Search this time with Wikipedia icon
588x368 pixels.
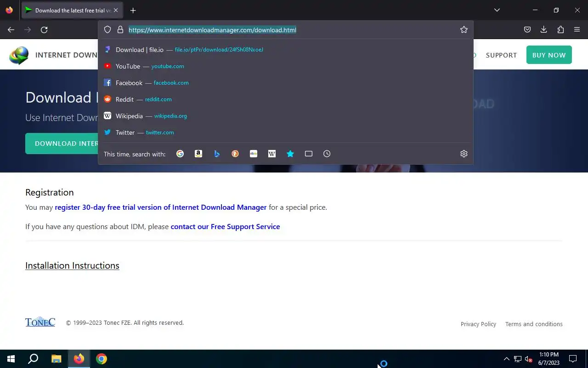tap(272, 154)
